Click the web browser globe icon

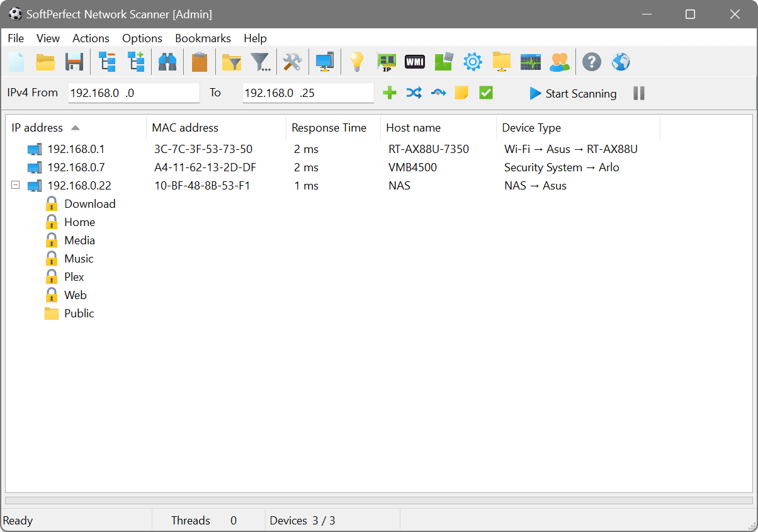point(619,61)
